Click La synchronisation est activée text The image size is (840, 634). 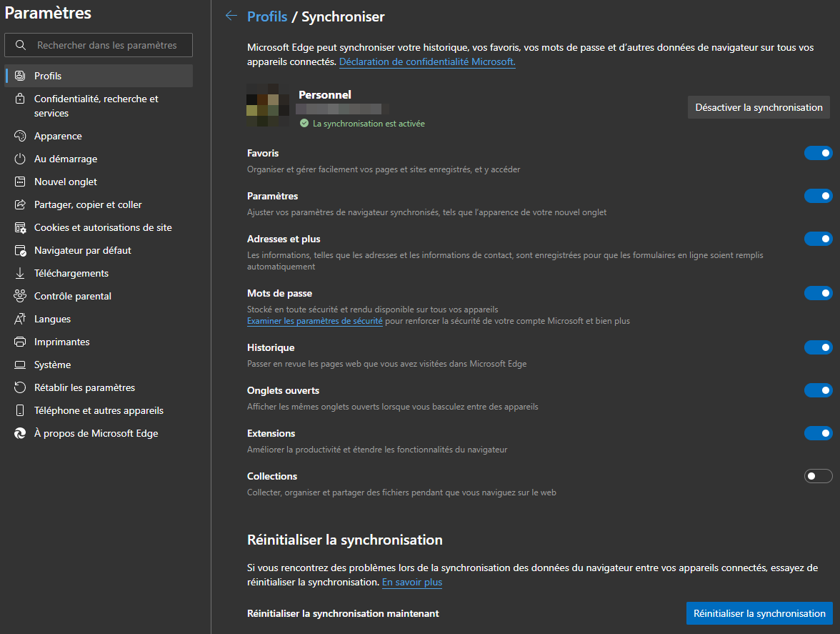pyautogui.click(x=369, y=123)
